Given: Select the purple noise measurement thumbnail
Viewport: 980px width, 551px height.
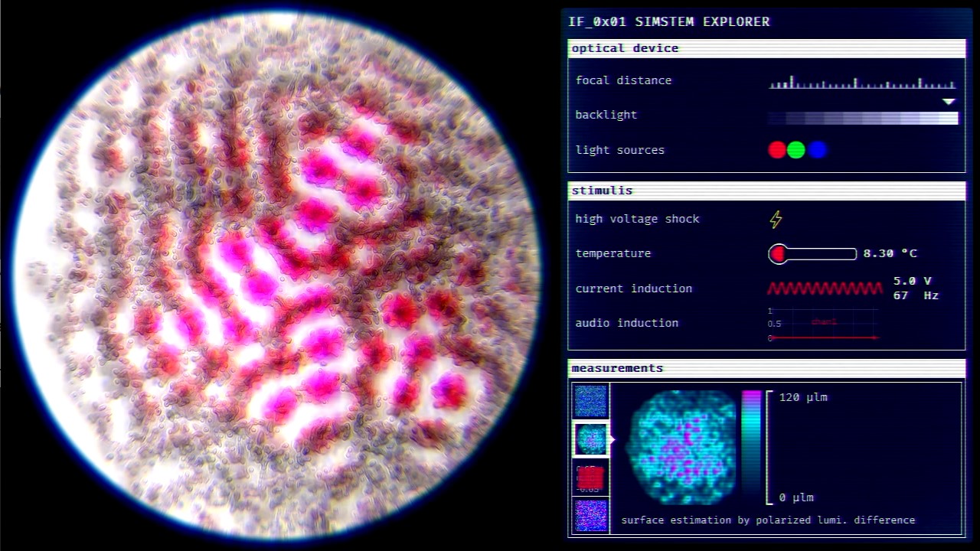Looking at the screenshot, I should click(x=590, y=515).
